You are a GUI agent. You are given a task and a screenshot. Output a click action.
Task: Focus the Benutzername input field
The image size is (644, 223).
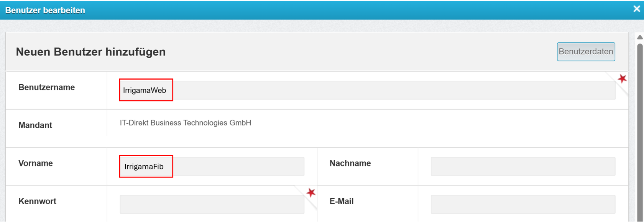pos(367,90)
